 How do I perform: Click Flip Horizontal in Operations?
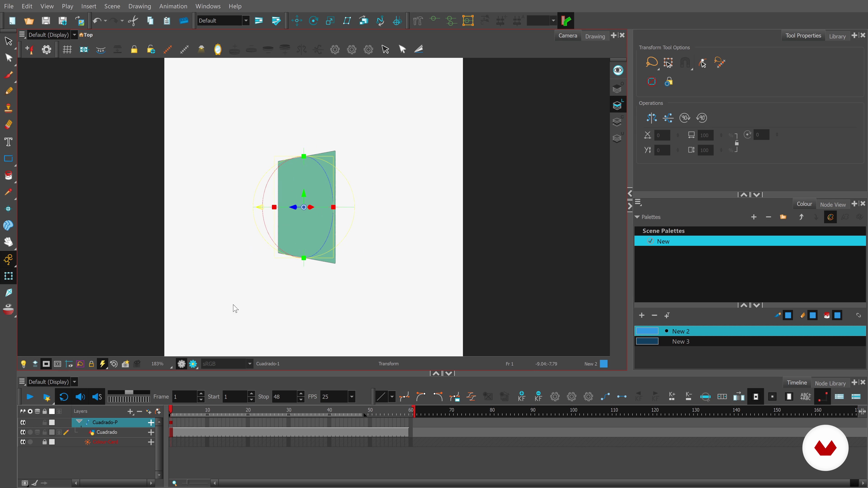651,118
